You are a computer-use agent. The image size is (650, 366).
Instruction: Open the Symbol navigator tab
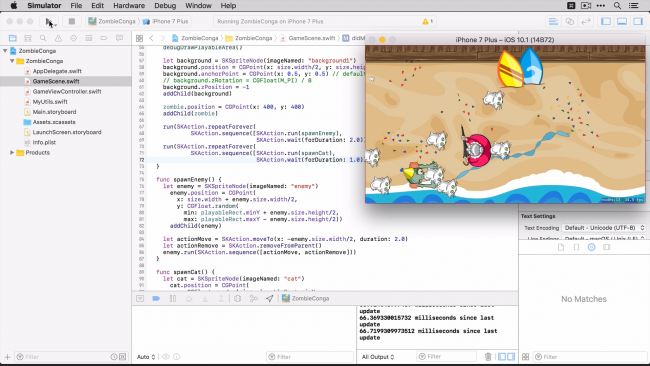pos(28,38)
